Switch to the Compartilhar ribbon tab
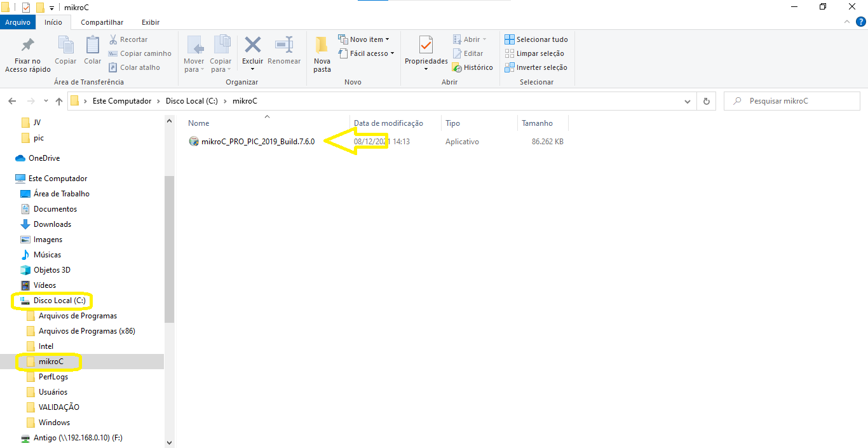 (102, 22)
